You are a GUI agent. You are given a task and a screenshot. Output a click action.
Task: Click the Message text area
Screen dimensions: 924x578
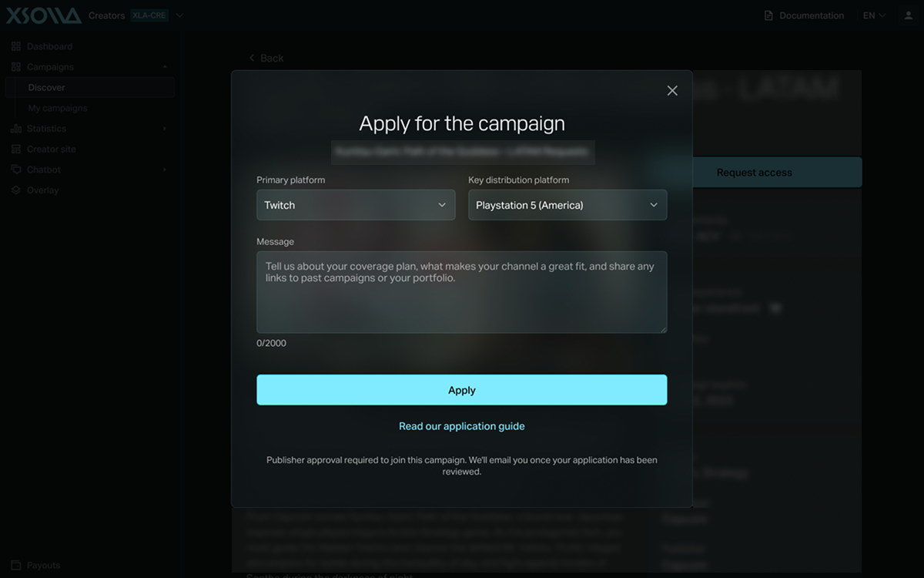click(462, 292)
